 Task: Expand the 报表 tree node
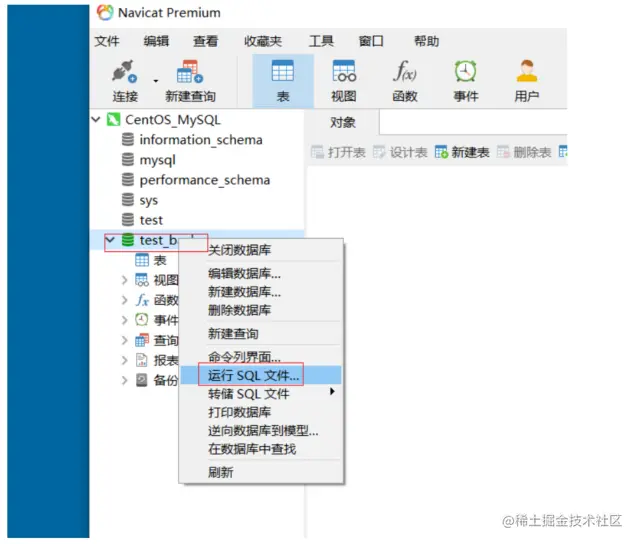(125, 360)
